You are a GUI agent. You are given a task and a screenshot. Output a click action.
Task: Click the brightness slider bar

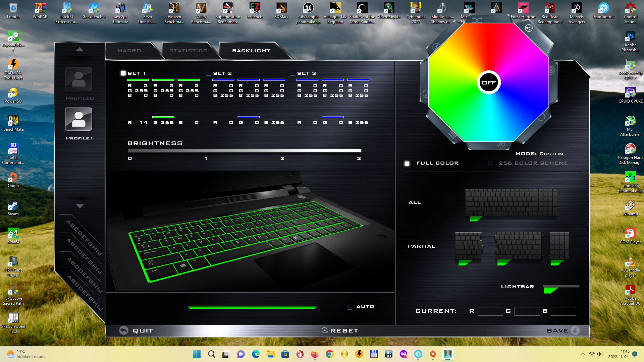click(x=244, y=150)
